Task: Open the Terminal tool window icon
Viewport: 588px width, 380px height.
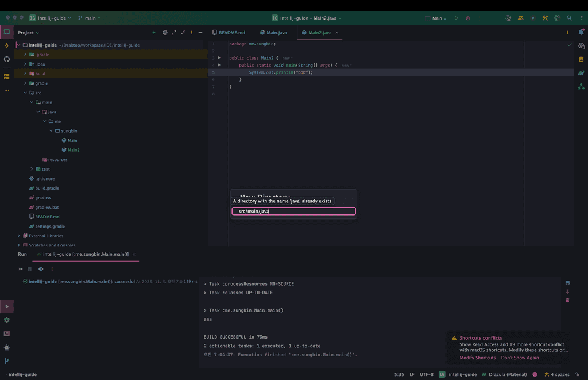Action: [7, 333]
